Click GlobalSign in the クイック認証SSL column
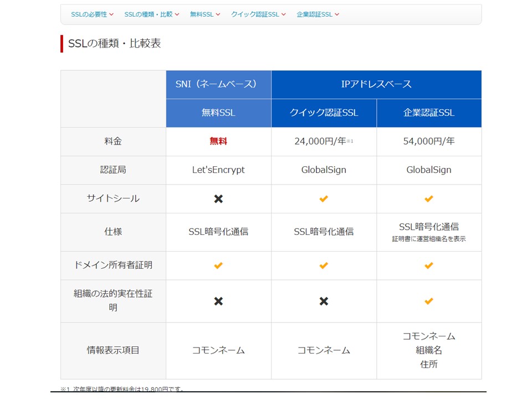 (x=324, y=170)
